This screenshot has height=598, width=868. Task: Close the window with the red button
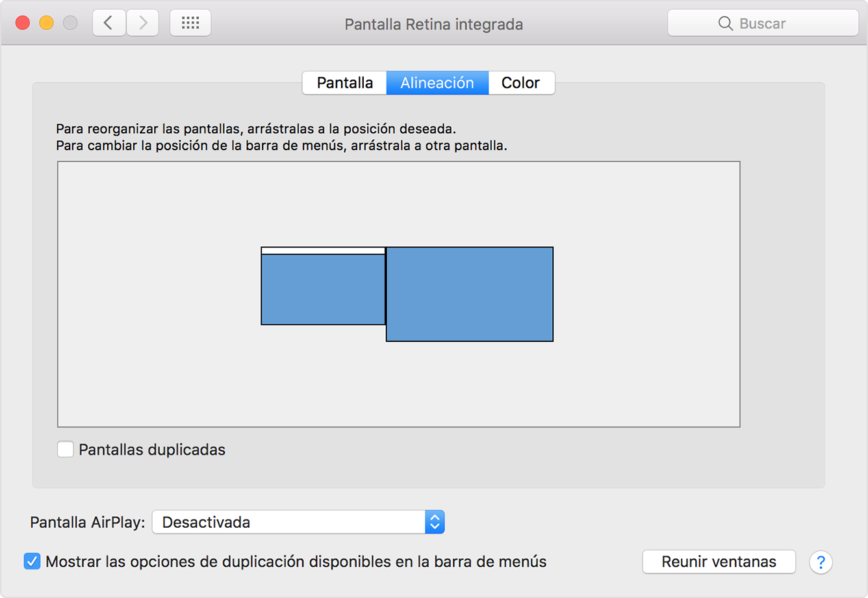point(23,23)
